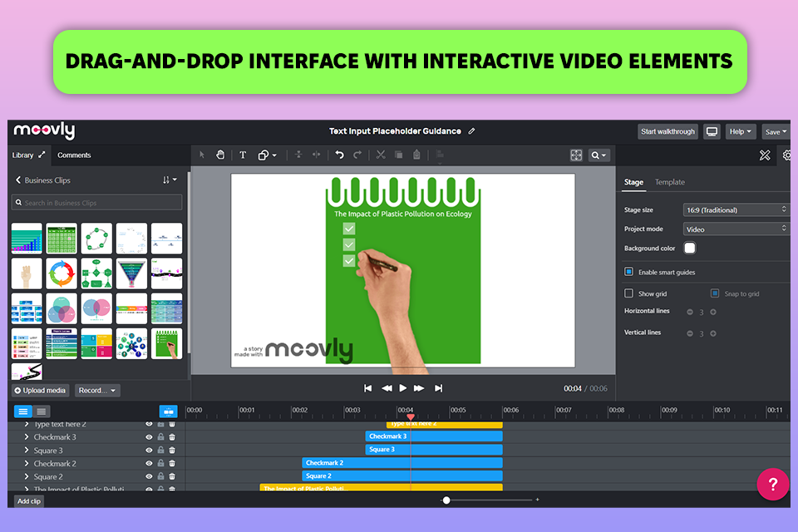Lock the Checkmark 2 layer
This screenshot has height=532, width=798.
tap(160, 463)
